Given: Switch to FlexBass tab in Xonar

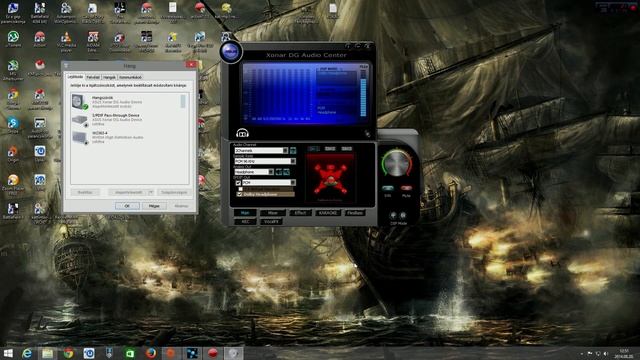Looking at the screenshot, I should 355,213.
